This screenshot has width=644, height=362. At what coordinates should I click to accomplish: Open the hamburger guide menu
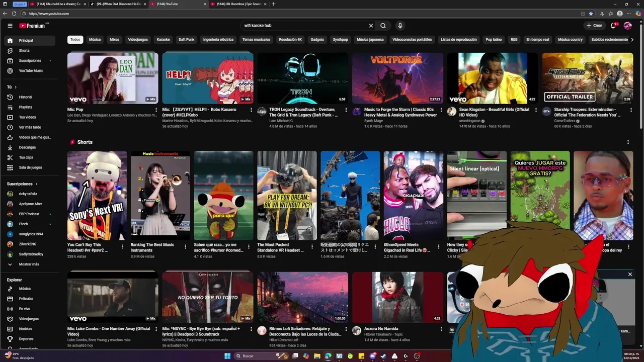(10, 26)
